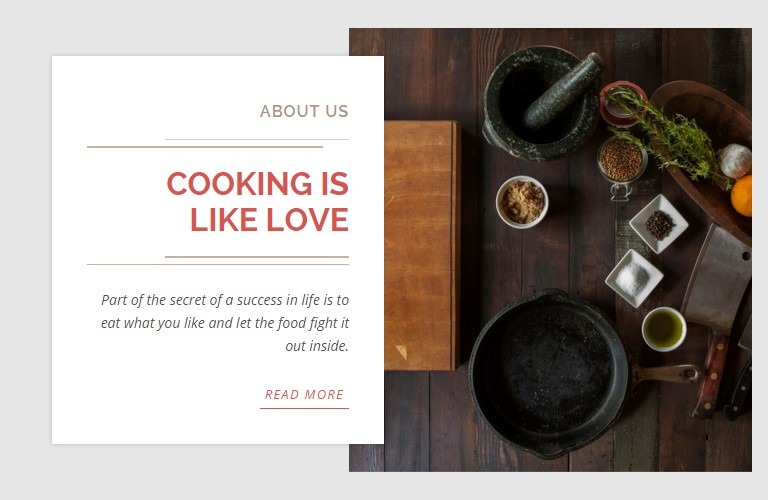
Task: Click the double divider lines below heading
Action: point(218,261)
